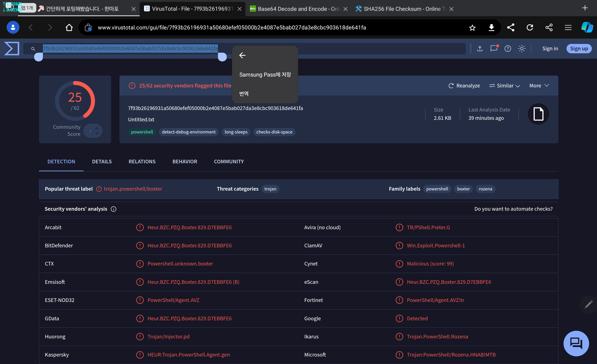The image size is (597, 364).
Task: Vote up on Community Score
Action: [97, 128]
